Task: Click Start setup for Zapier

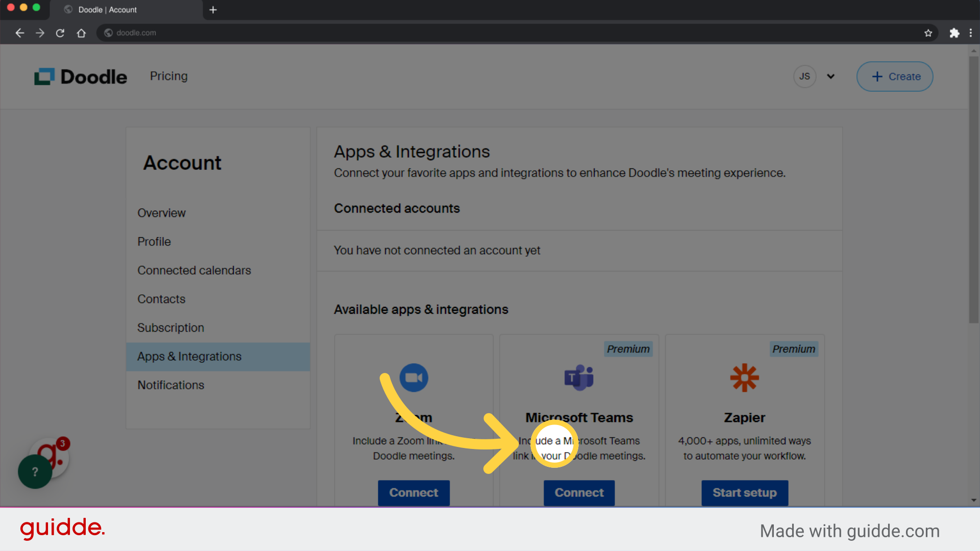Action: (744, 493)
